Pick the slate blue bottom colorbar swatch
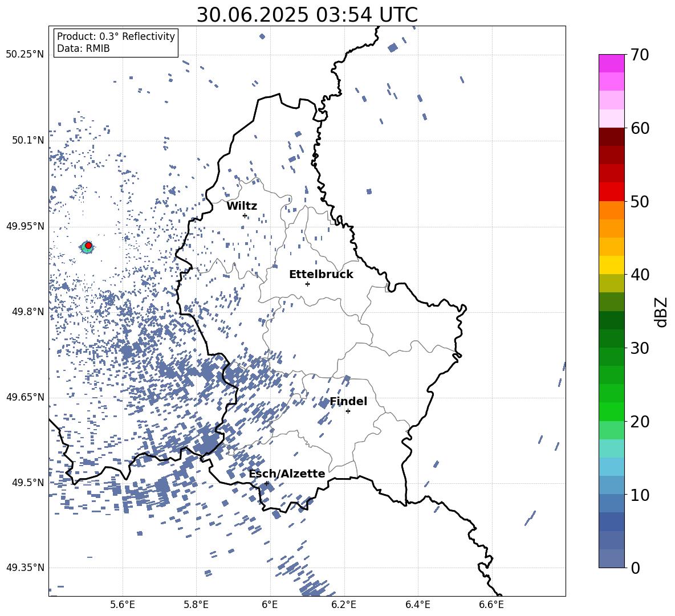This screenshot has height=616, width=675. (611, 558)
